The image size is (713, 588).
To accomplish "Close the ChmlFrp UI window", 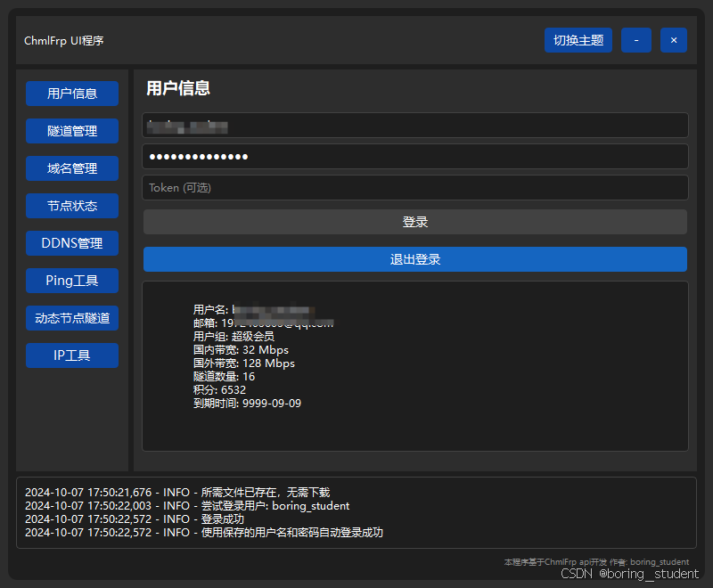I will (x=674, y=40).
